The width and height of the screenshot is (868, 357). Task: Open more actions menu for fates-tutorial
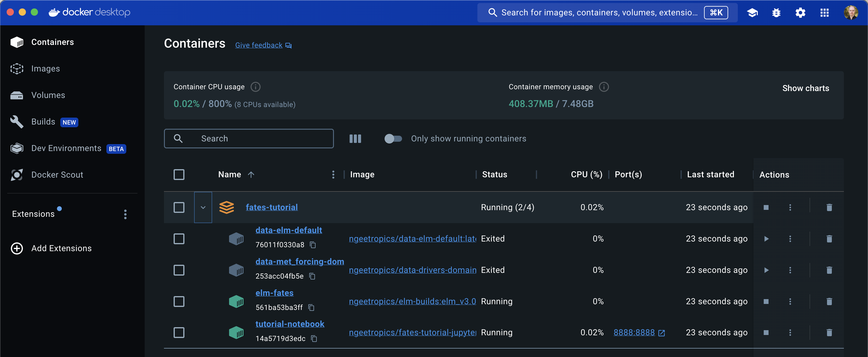[x=790, y=207]
